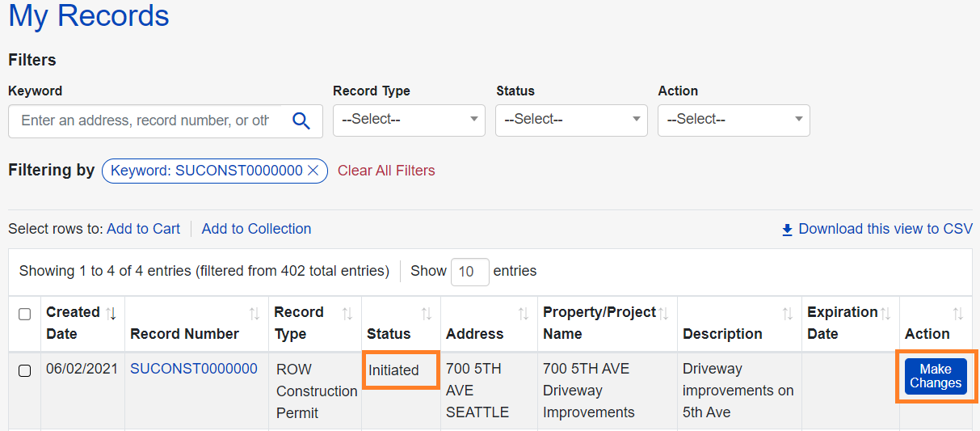Click Add to Cart link

143,229
